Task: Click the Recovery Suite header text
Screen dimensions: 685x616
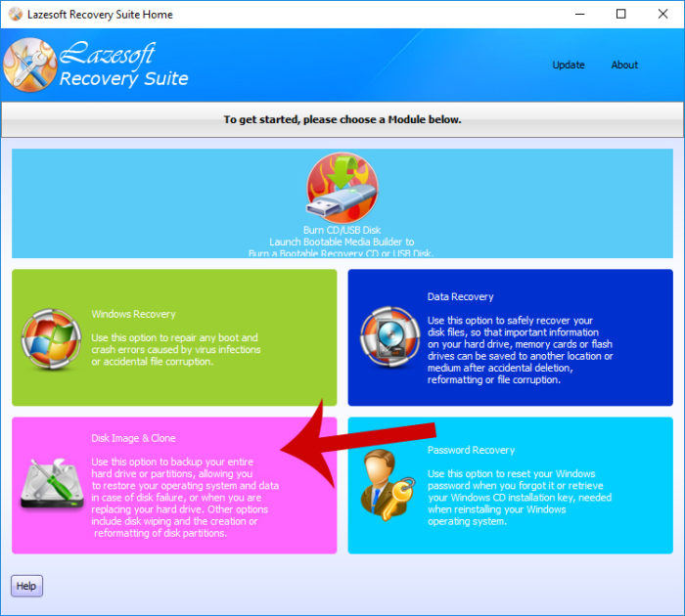Action: pos(123,79)
